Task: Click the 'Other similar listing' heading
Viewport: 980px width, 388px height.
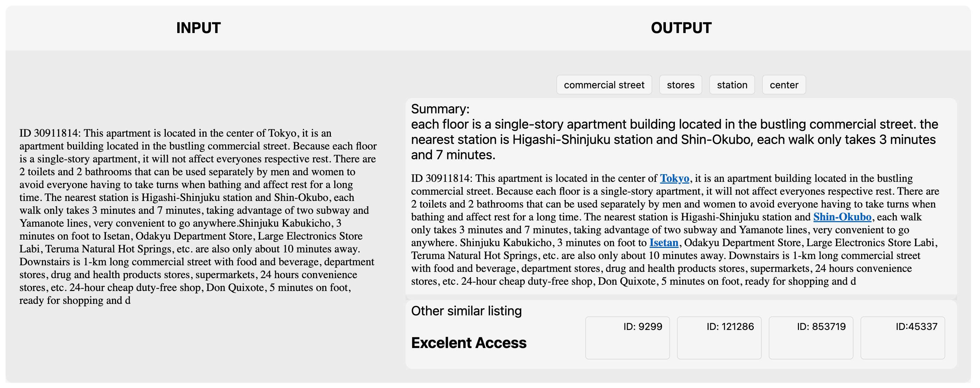Action: (466, 311)
